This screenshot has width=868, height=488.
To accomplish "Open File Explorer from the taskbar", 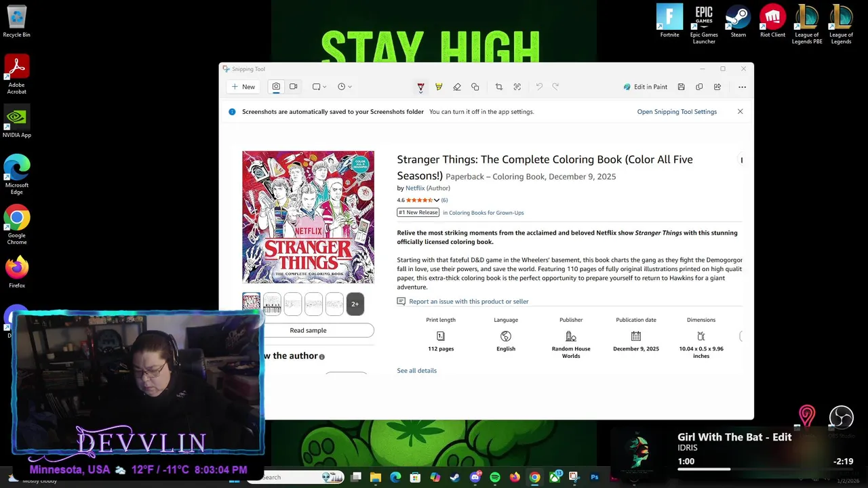I will click(376, 477).
